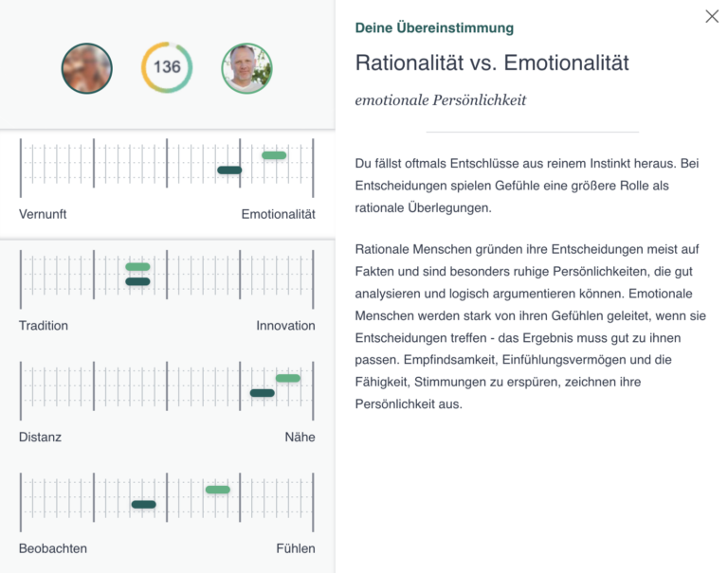728x573 pixels.
Task: Click the 136 matching score circle
Action: pos(167,67)
